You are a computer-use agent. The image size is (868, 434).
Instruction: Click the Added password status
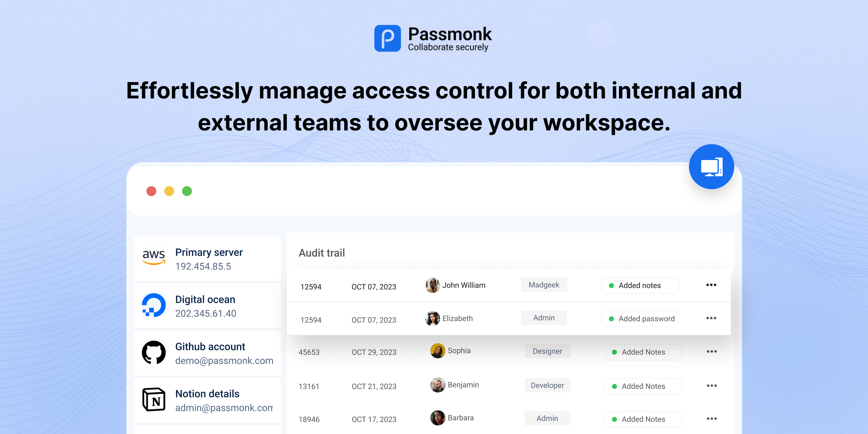[x=640, y=319]
